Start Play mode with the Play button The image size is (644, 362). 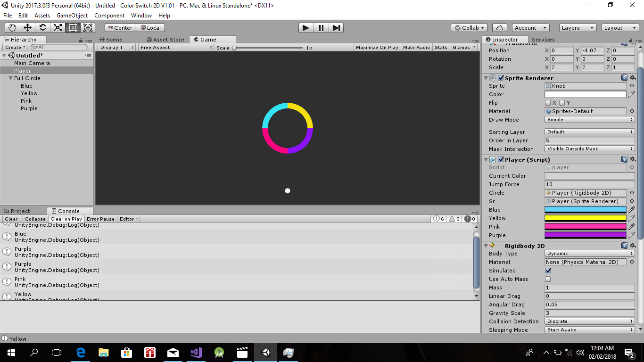[306, 28]
